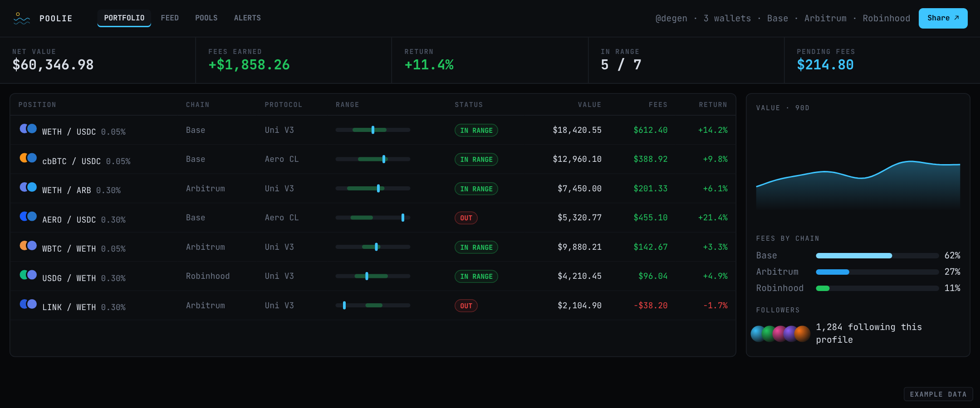Click the Arbitrum chain label in the header
Image resolution: width=980 pixels, height=408 pixels.
[825, 18]
